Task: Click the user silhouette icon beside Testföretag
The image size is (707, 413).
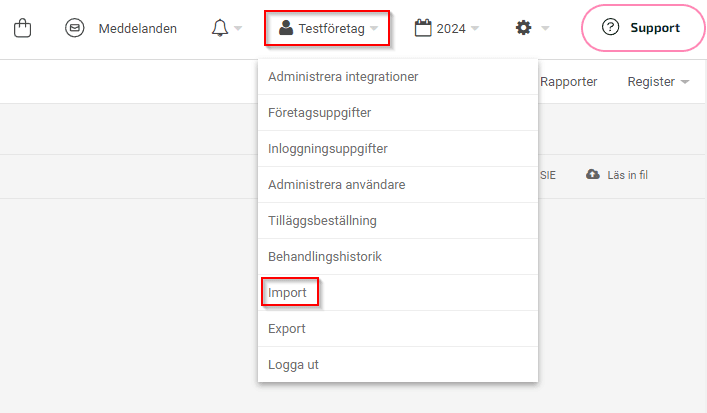Action: tap(286, 28)
